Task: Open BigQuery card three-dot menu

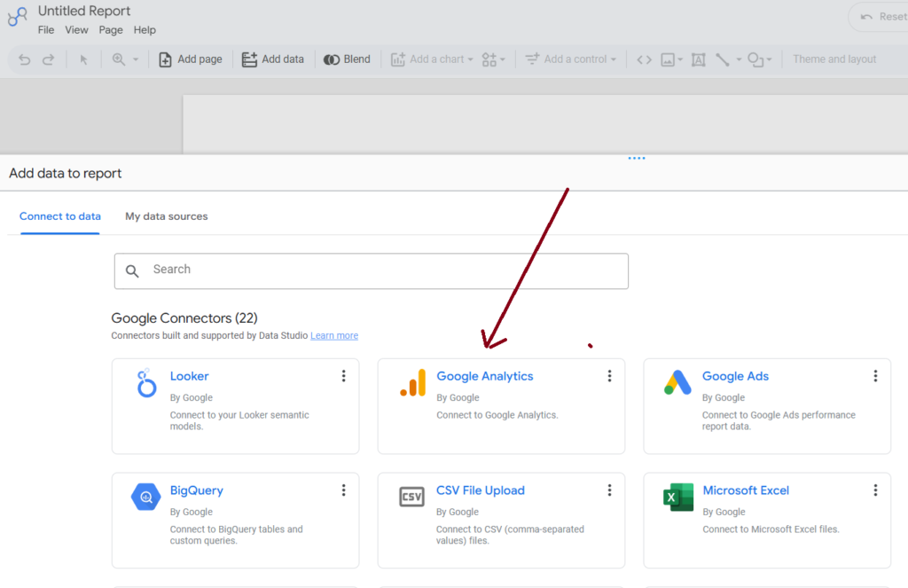Action: tap(343, 490)
